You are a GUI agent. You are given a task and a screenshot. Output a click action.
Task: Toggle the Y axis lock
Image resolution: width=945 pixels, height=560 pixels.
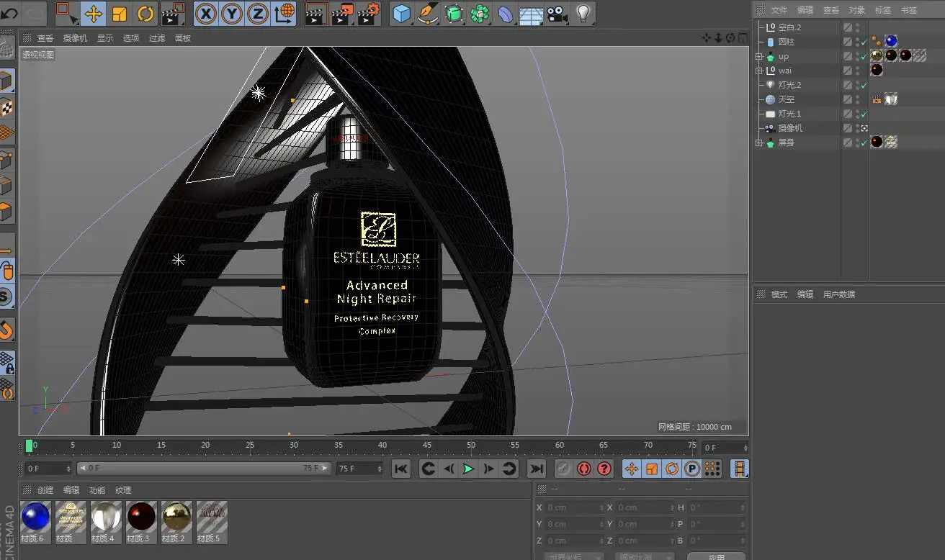[x=232, y=13]
